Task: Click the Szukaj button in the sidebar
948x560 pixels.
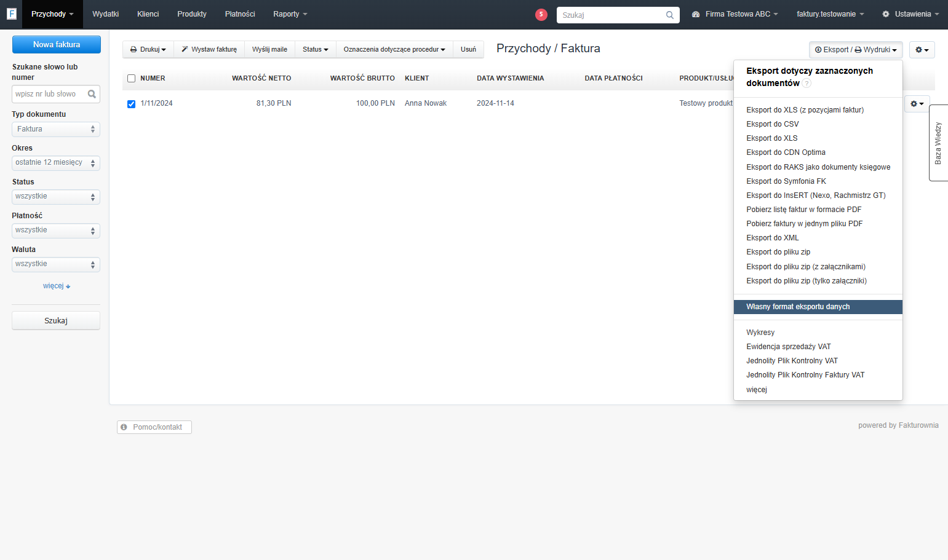Action: coord(56,321)
